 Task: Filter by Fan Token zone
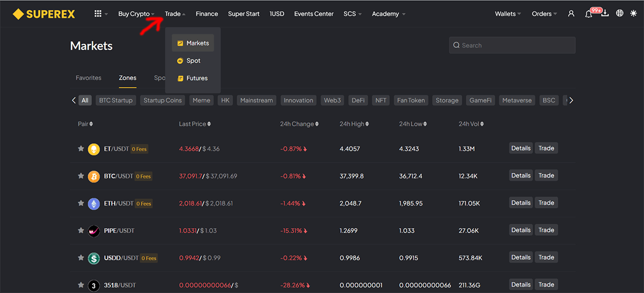411,100
